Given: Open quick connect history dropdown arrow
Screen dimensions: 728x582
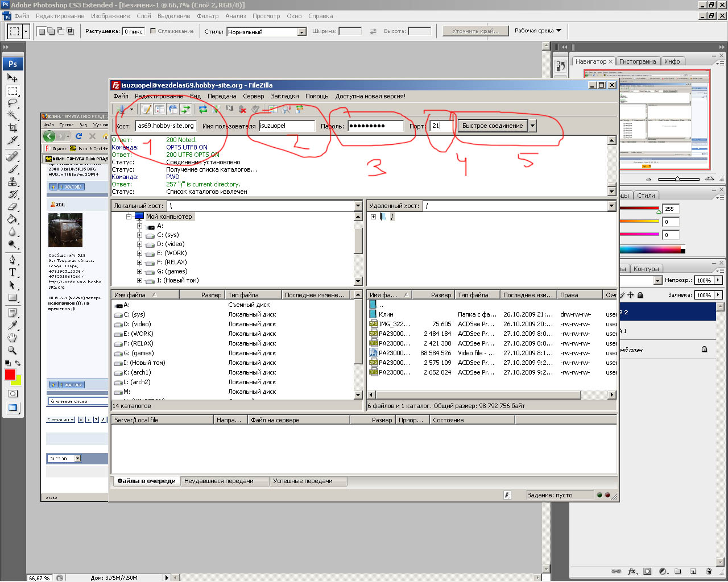Looking at the screenshot, I should click(532, 126).
